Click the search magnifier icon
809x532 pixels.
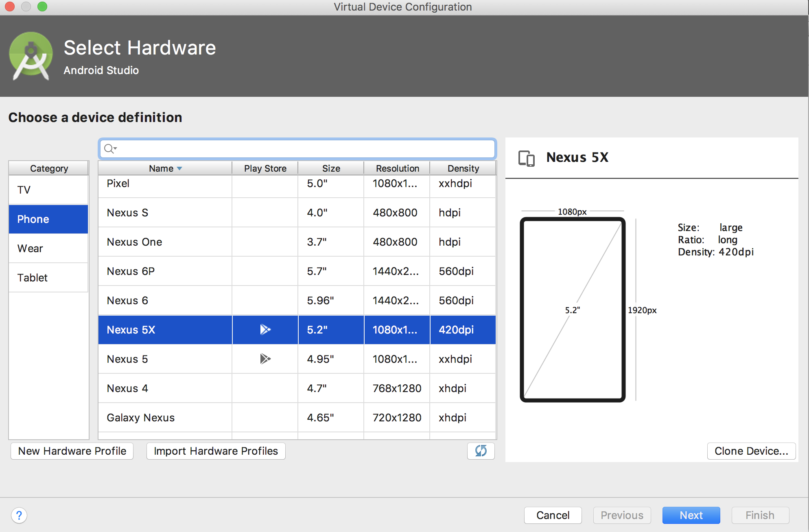click(109, 148)
